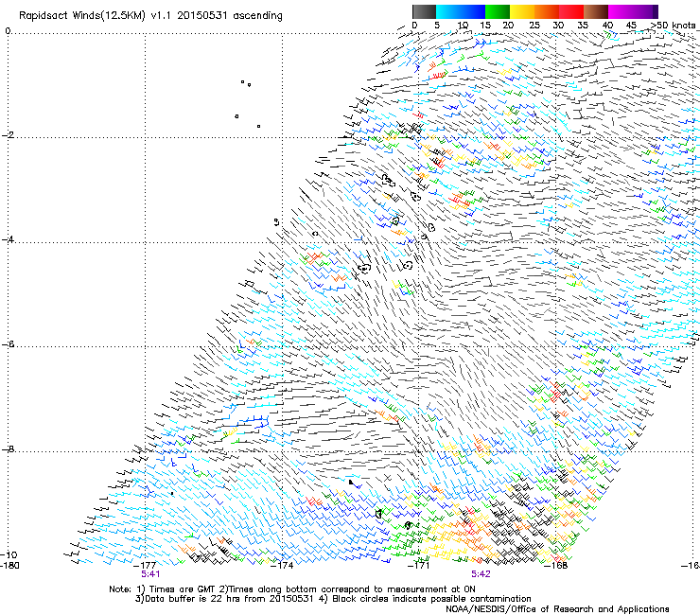The height and width of the screenshot is (615, 700).
Task: Click the -177 longitude label
Action: tap(145, 565)
